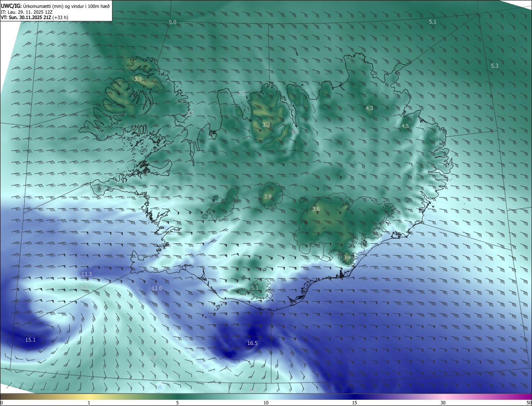Click the 5.0 value label
Screen dimensions: 532x406
coord(172,22)
